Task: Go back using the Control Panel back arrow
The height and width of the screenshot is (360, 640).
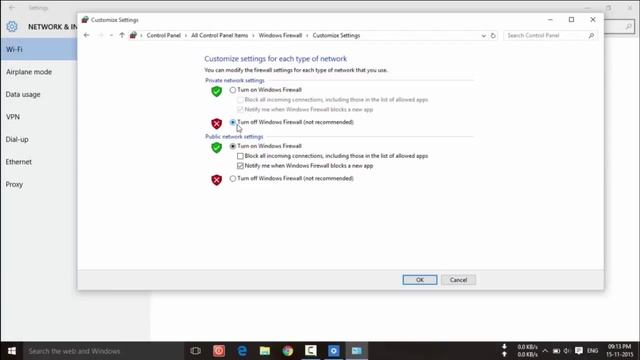Action: pos(87,36)
